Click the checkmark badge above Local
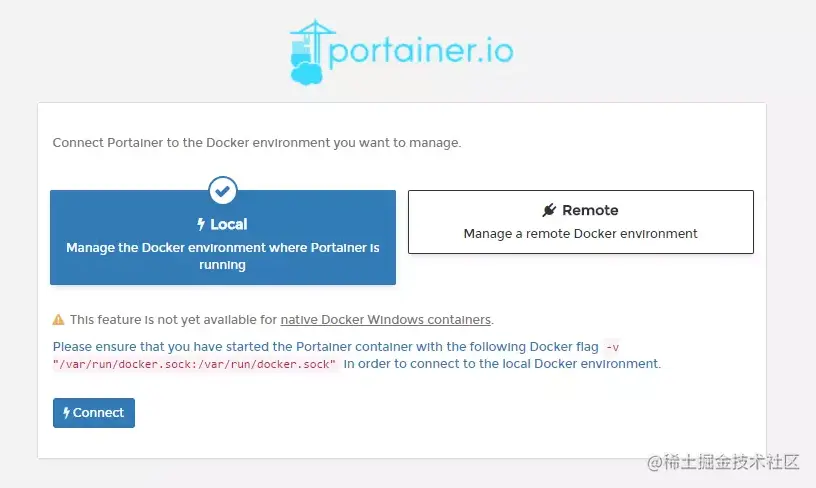Viewport: 816px width, 488px height. tap(223, 191)
